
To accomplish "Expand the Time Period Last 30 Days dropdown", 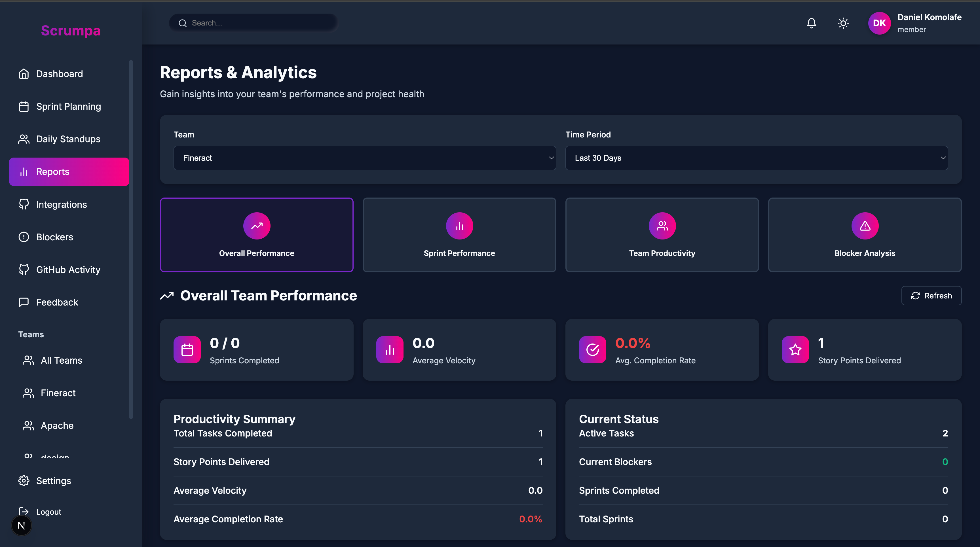I will point(756,158).
